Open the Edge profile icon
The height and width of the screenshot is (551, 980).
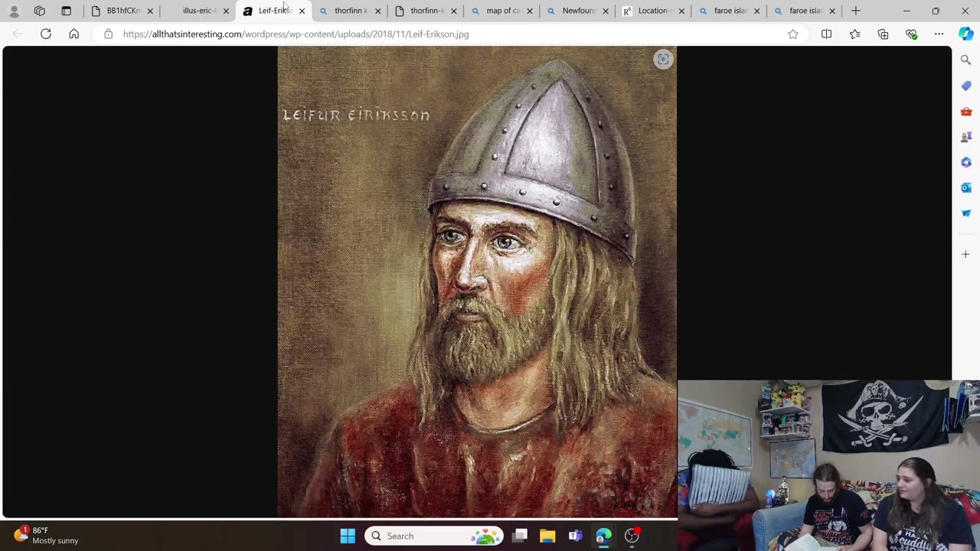[14, 11]
